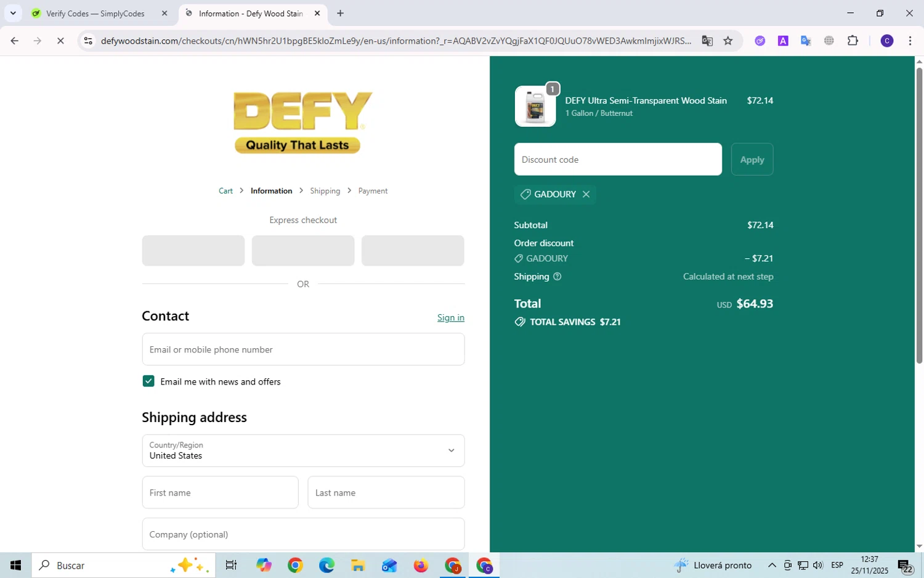Go to Cart breadcrumb link
The height and width of the screenshot is (578, 924).
click(x=225, y=191)
